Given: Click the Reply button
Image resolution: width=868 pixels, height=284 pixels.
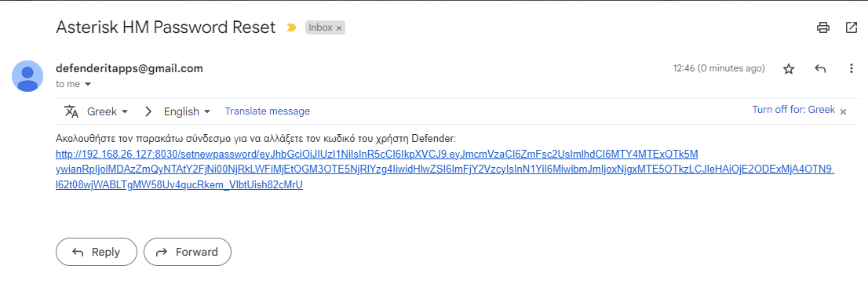Looking at the screenshot, I should [x=97, y=253].
